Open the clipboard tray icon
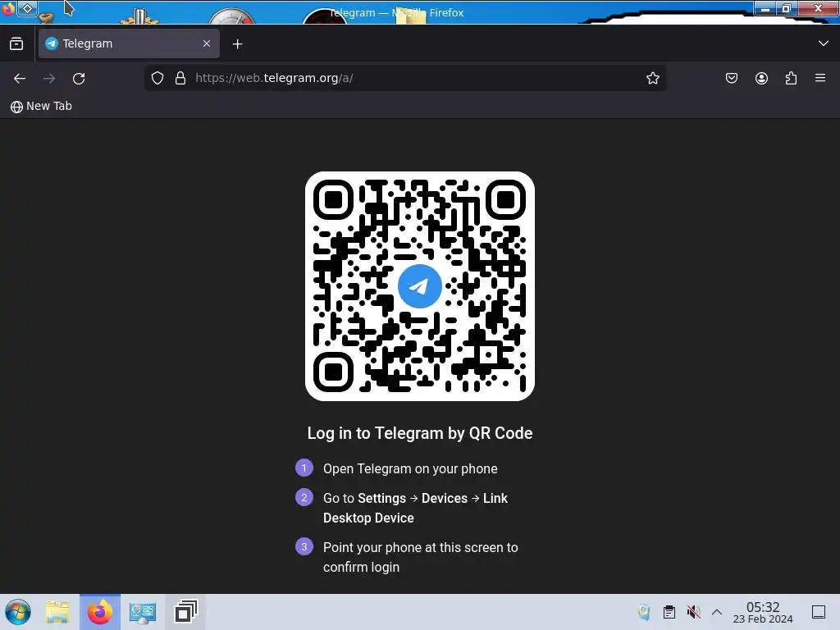This screenshot has width=840, height=630. click(669, 612)
